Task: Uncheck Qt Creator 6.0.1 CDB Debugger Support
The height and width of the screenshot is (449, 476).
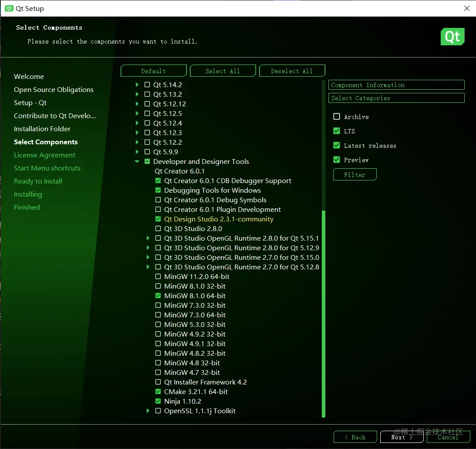Action: pos(158,181)
